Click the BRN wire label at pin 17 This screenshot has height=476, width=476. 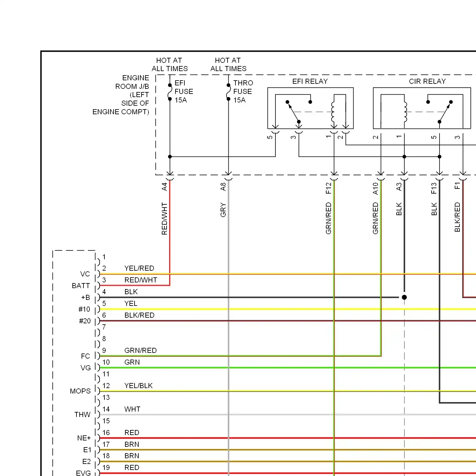(132, 445)
